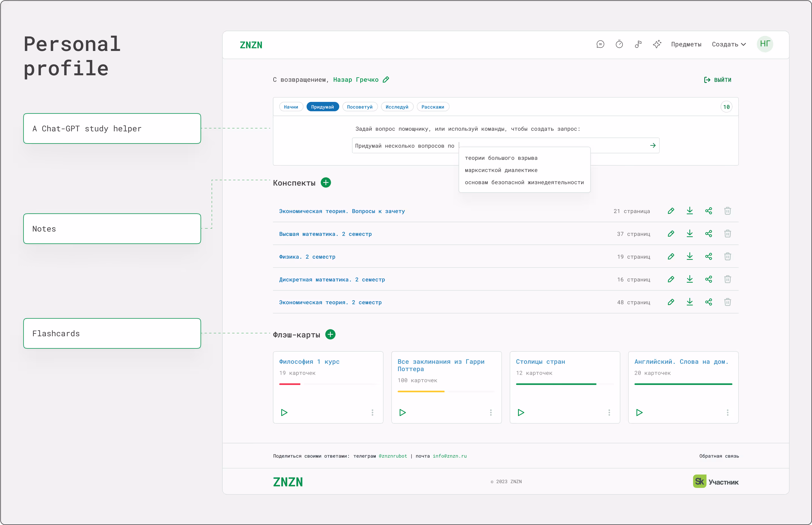Open the Предметы menu item
The width and height of the screenshot is (812, 525).
[x=686, y=44]
